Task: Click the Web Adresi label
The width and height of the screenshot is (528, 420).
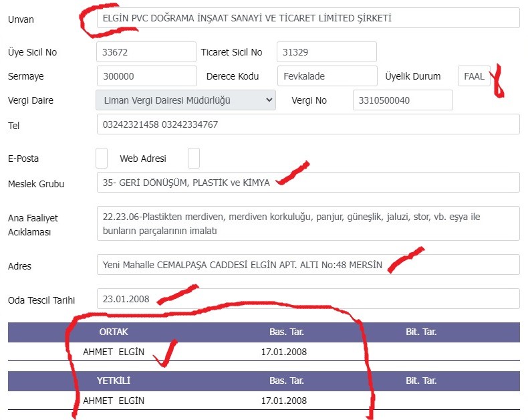Action: [x=143, y=159]
